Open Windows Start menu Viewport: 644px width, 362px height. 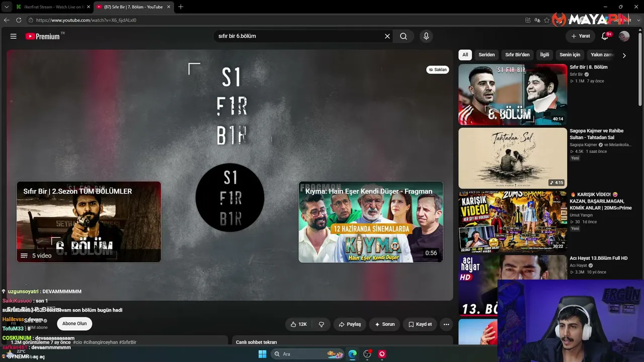[x=262, y=354]
